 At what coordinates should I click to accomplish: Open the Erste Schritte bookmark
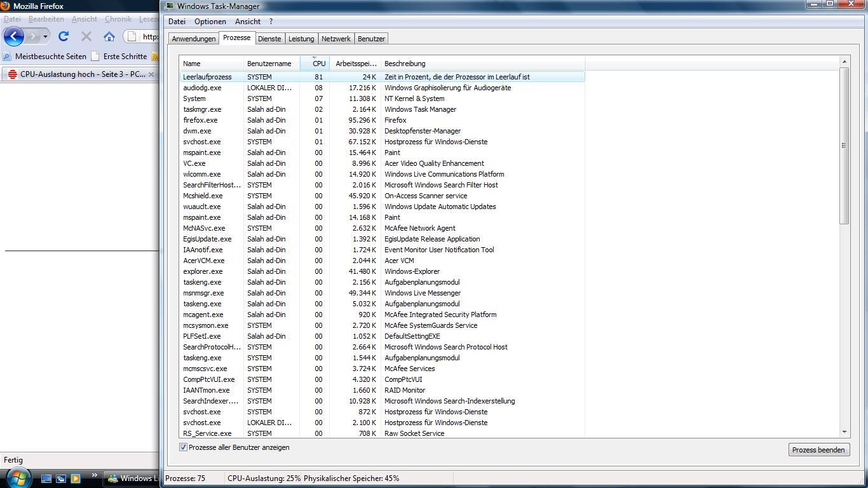(119, 56)
